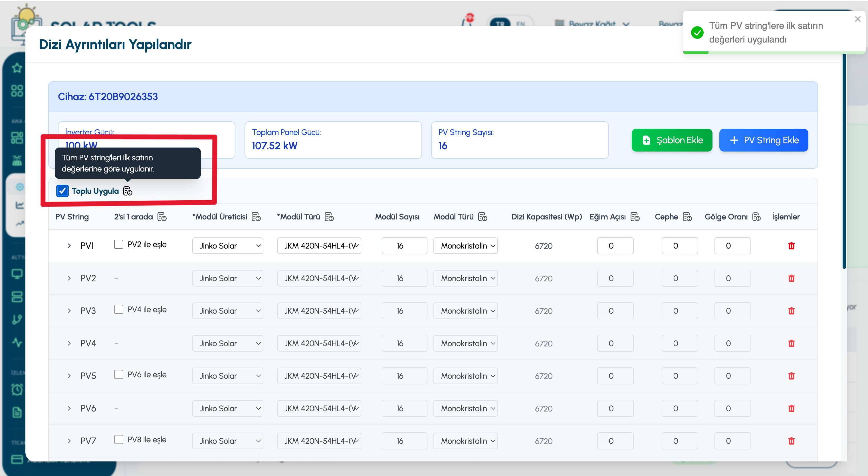Open the document sidebar icon
Image resolution: width=868 pixels, height=476 pixels.
click(x=17, y=412)
